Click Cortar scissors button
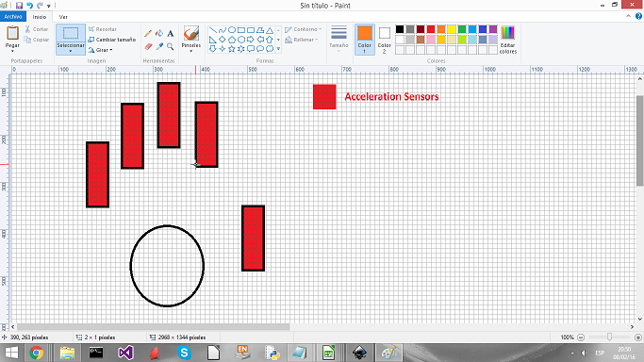644x362 pixels. [x=36, y=29]
